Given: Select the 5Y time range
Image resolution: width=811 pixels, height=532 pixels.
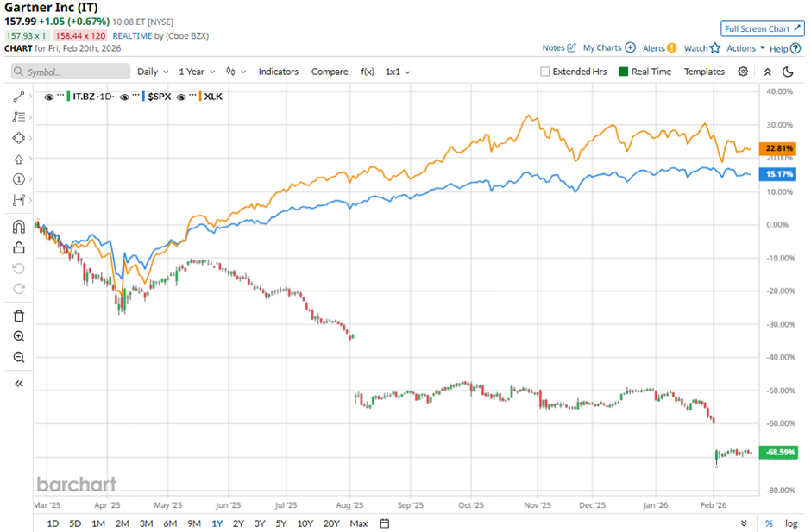Looking at the screenshot, I should (x=281, y=523).
